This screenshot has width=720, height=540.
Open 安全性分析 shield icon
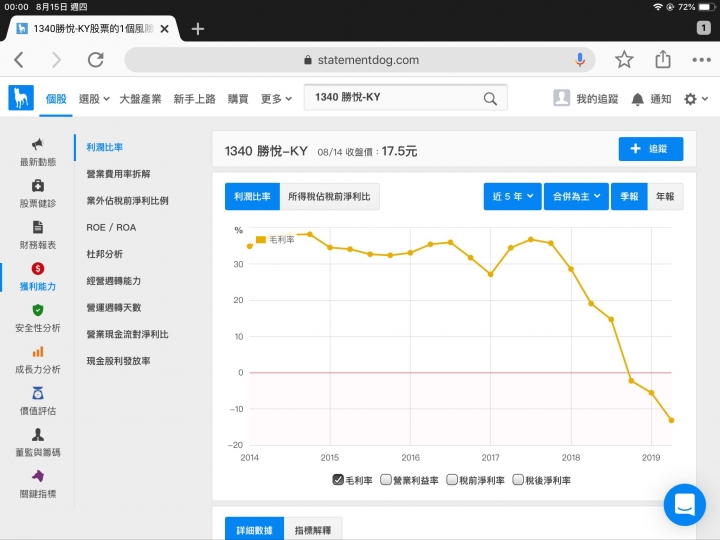(38, 310)
